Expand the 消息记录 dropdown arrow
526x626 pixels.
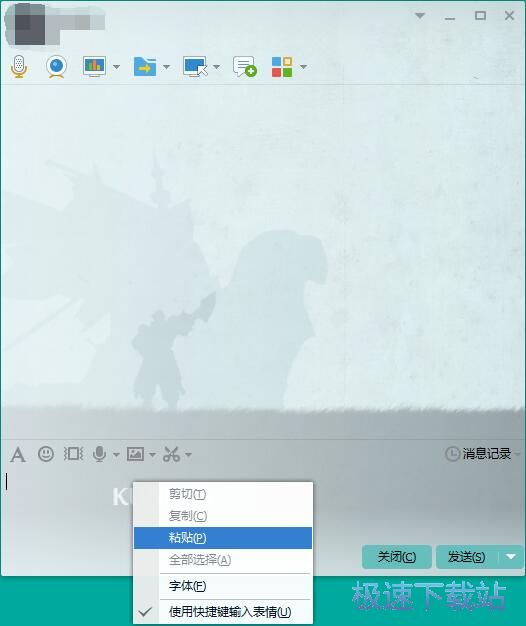[x=517, y=454]
